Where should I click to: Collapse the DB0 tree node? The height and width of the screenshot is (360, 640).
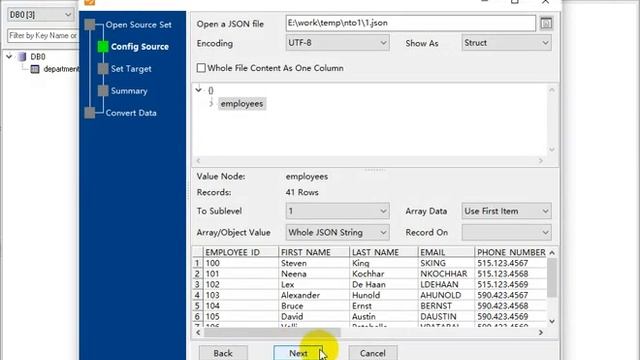coord(9,57)
